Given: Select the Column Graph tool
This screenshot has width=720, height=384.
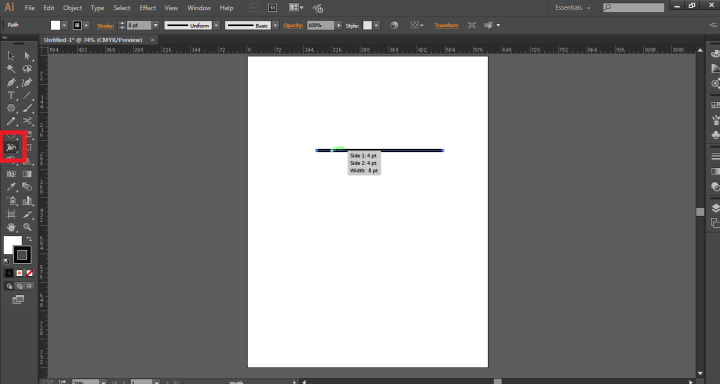Looking at the screenshot, I should 28,201.
